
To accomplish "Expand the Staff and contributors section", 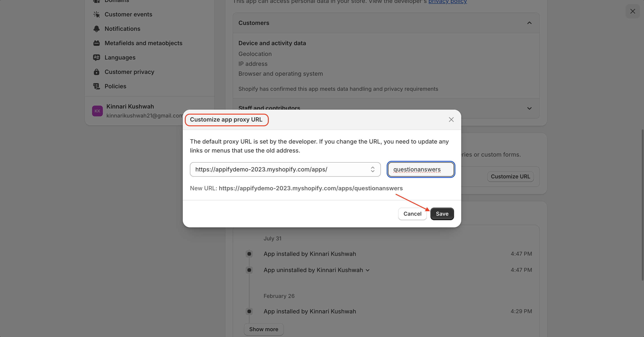I will click(x=529, y=108).
